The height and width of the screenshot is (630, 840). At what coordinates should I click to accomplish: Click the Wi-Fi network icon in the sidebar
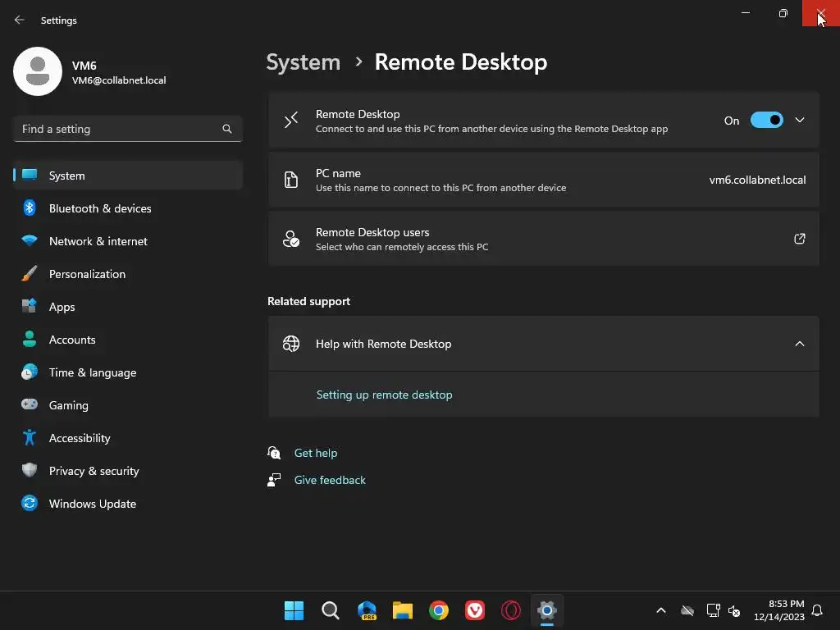click(x=30, y=240)
